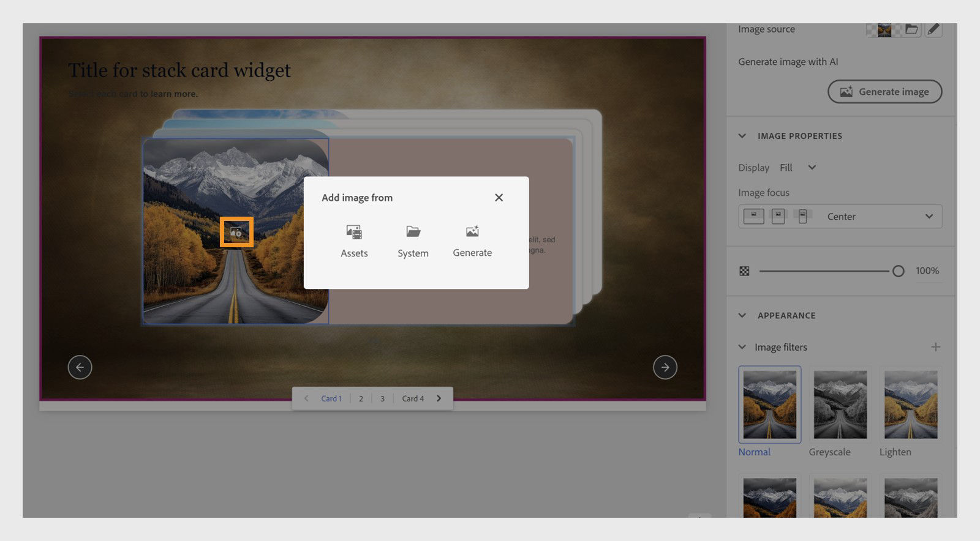Open folder icon next to Image source
980x541 pixels.
point(912,29)
